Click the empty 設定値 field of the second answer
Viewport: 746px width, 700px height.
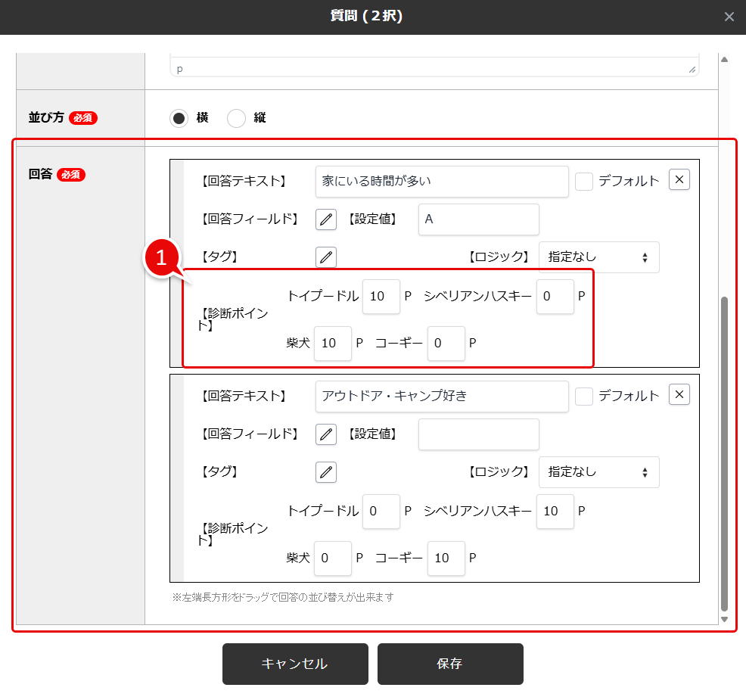[478, 434]
